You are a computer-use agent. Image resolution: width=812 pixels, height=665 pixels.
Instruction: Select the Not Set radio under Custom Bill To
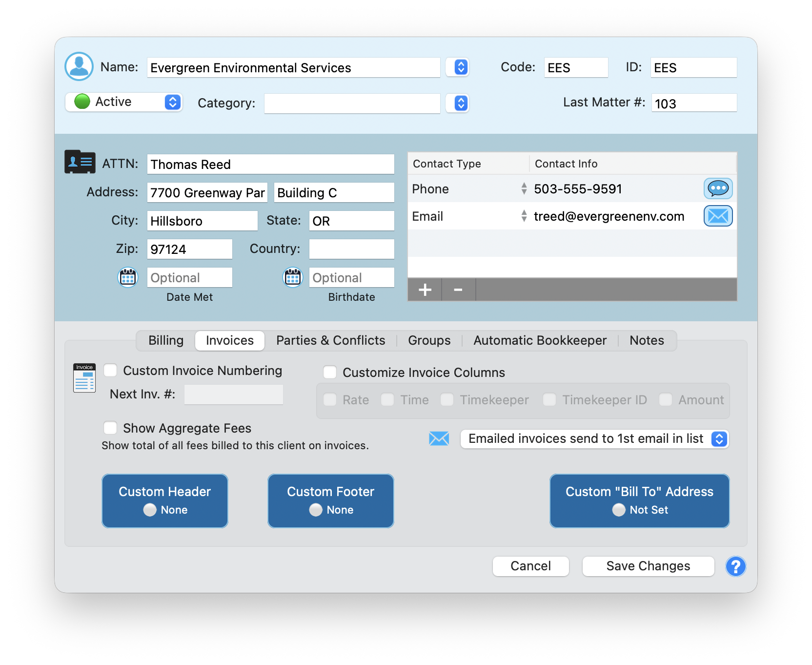click(x=619, y=510)
